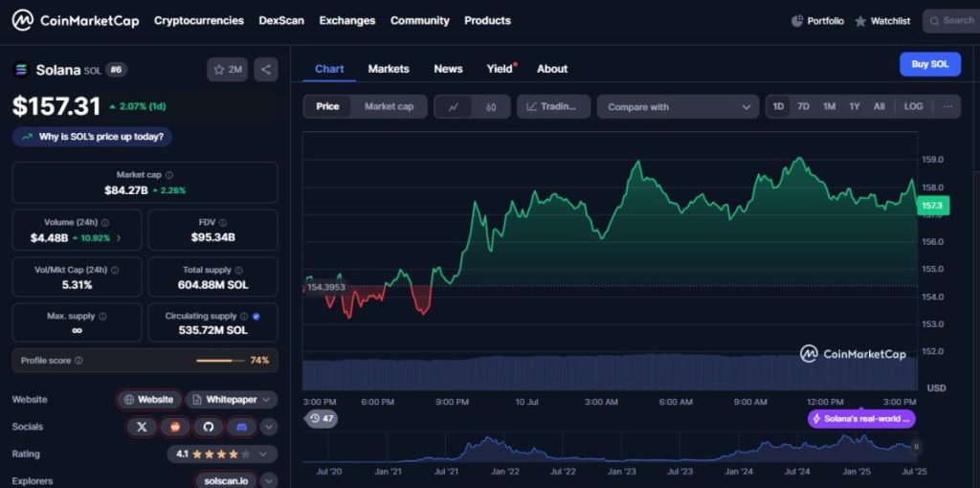Click the Discord social icon
Image resolution: width=980 pixels, height=488 pixels.
pos(241,427)
